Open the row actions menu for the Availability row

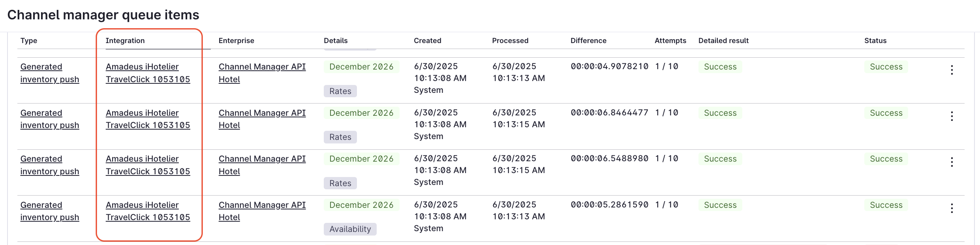click(x=952, y=208)
